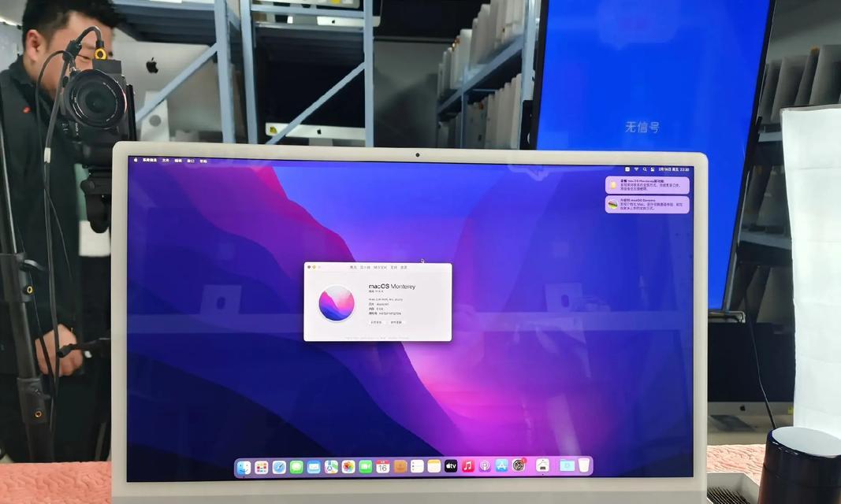This screenshot has height=504, width=841.
Task: Open the Trash in the Dock
Action: tap(584, 465)
